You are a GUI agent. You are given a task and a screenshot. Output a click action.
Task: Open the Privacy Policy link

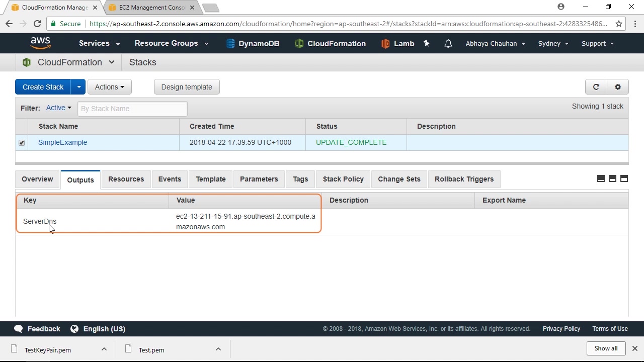561,329
